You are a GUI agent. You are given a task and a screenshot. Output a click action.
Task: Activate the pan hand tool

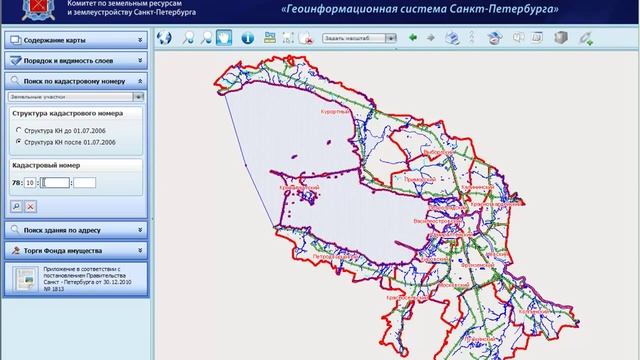click(x=224, y=38)
